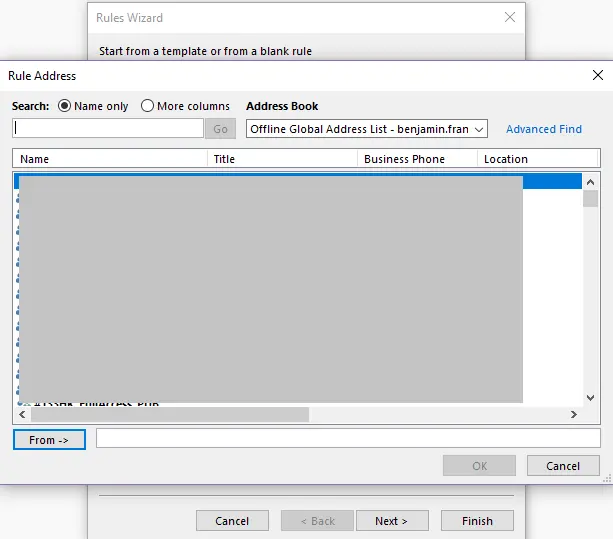
Task: Click the horizontal scroll right arrow
Action: coord(574,414)
